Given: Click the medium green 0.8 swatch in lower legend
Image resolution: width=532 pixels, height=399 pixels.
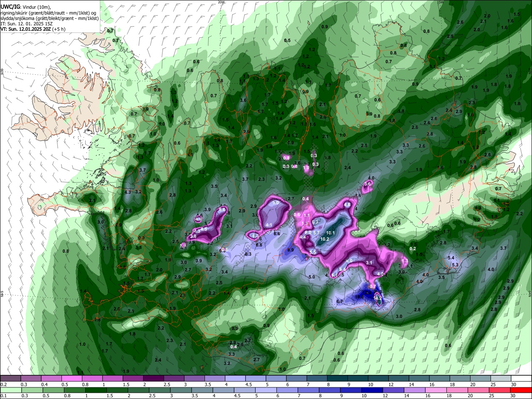Looking at the screenshot, I should click(75, 390).
